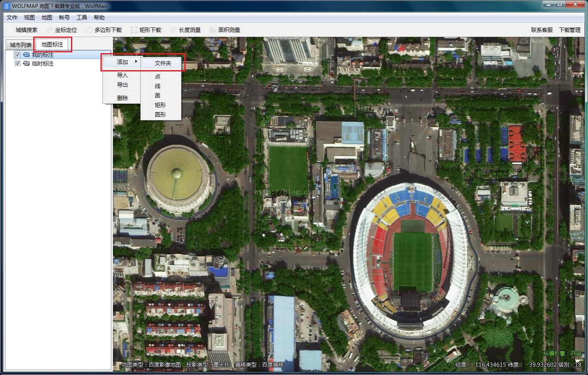This screenshot has height=375, width=588.
Task: Toggle the 临时标注 checkbox
Action: (x=17, y=64)
